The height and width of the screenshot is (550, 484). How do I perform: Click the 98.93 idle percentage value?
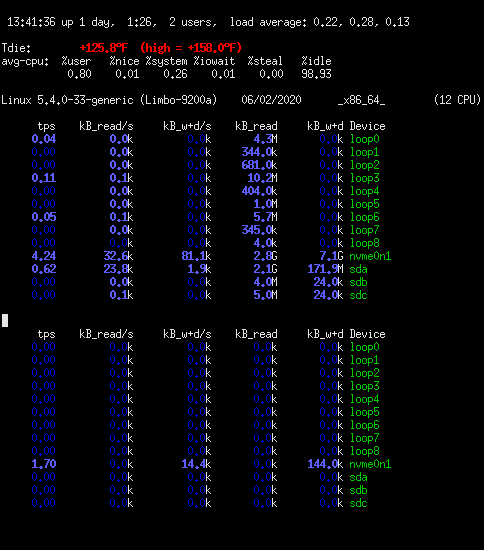(x=316, y=74)
